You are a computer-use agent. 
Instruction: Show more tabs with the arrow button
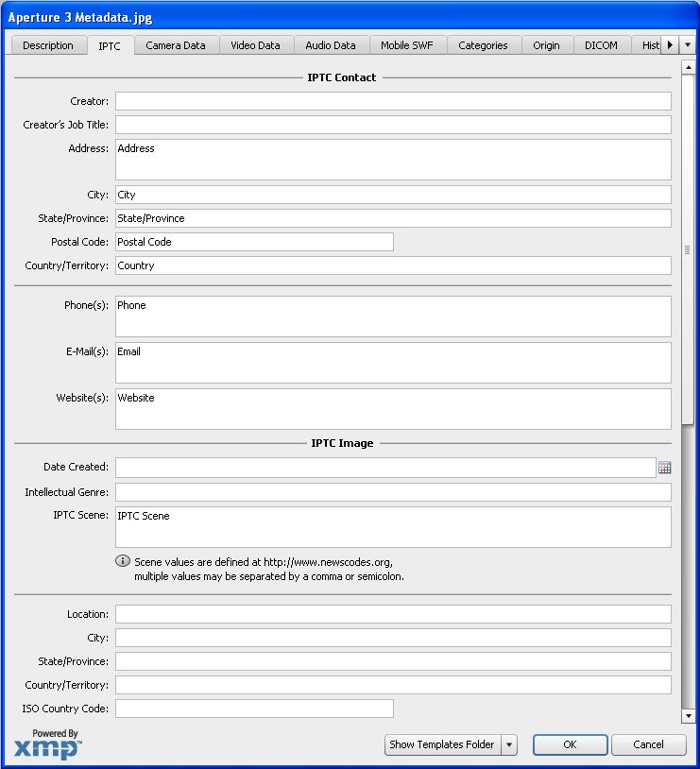pos(670,44)
